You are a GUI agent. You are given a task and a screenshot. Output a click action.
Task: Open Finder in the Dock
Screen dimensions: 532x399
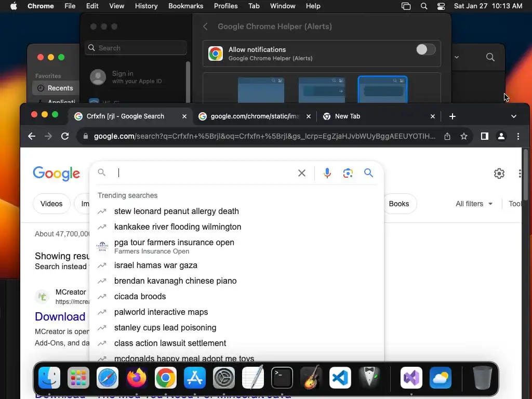point(49,377)
